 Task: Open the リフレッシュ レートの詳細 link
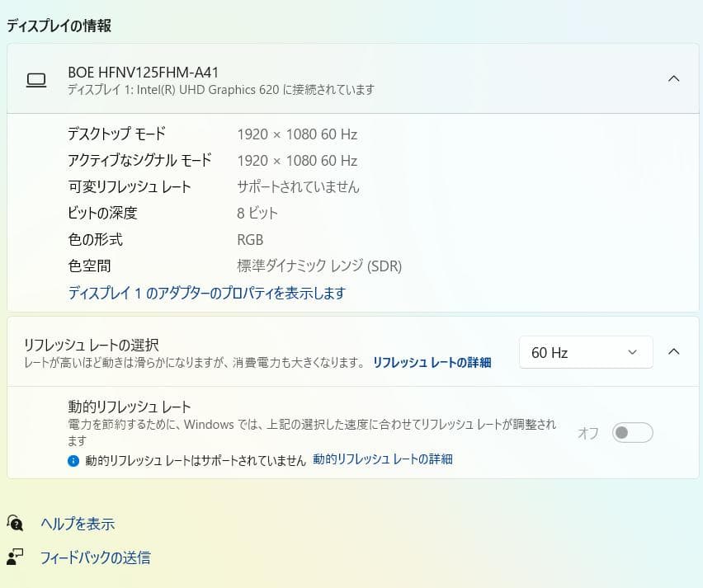(x=432, y=362)
